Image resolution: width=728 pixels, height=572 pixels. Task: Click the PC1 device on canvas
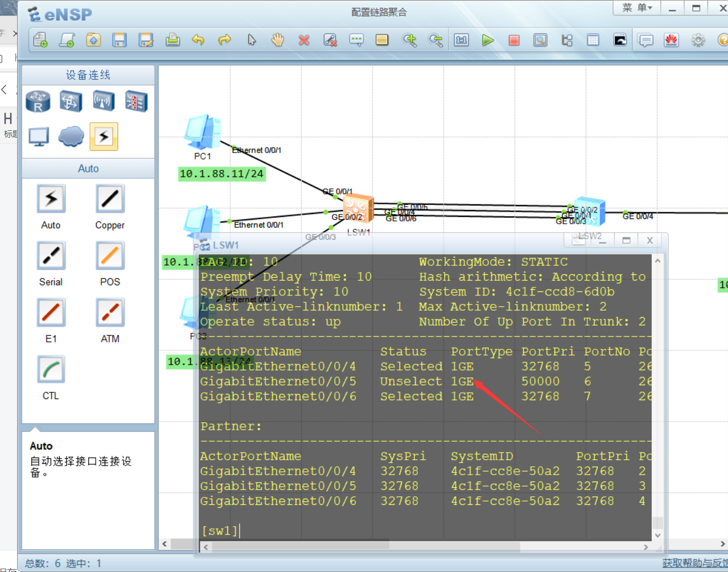point(203,132)
